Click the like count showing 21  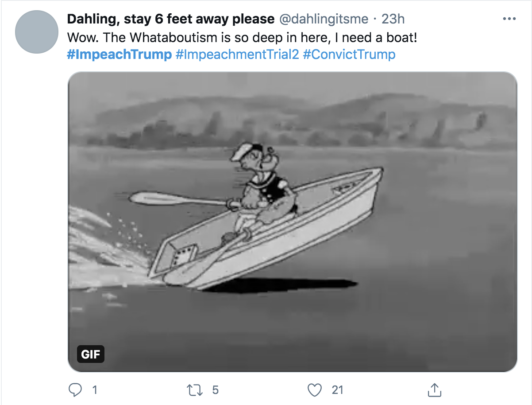[337, 390]
